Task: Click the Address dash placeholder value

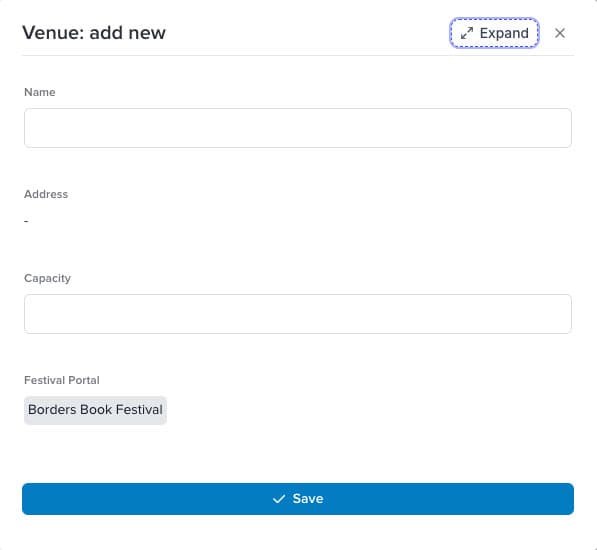Action: coord(26,221)
